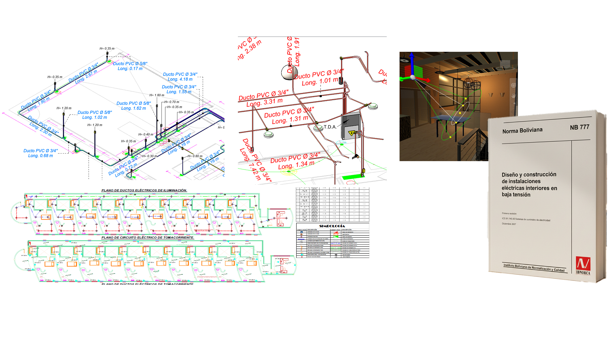
Task: Open the steering wheel navigation tool
Action: [x=514, y=85]
